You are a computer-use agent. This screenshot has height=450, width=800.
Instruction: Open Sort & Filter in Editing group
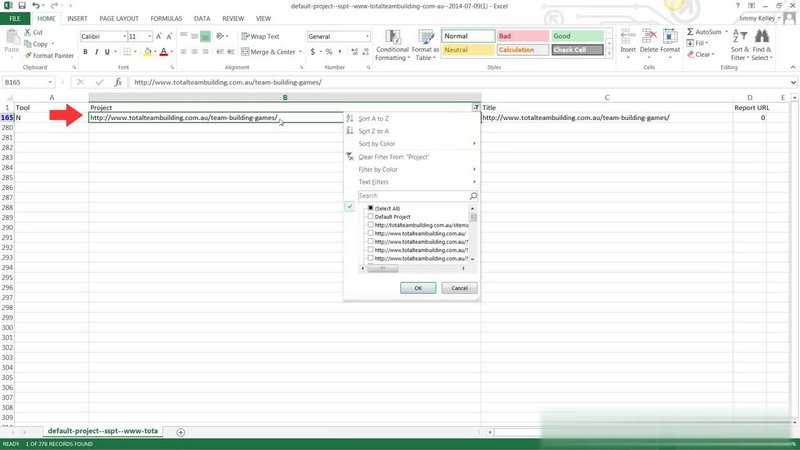click(x=740, y=45)
